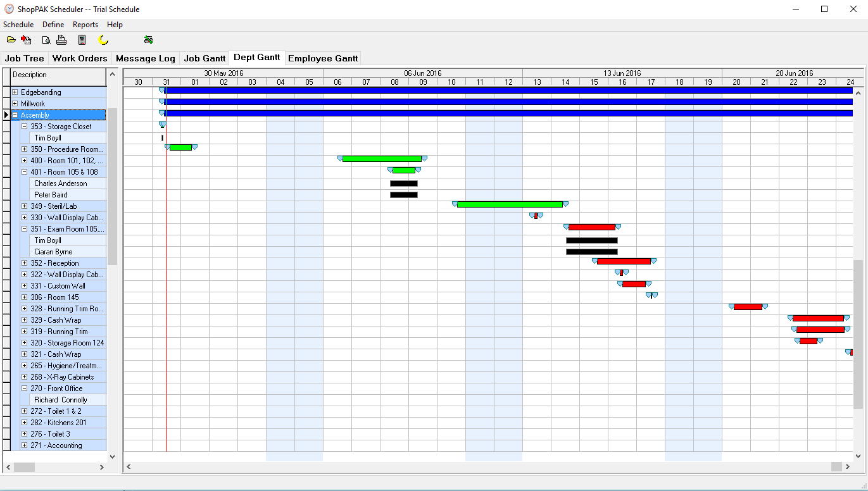
Task: Click the green crossed-out printer icon
Action: (148, 40)
